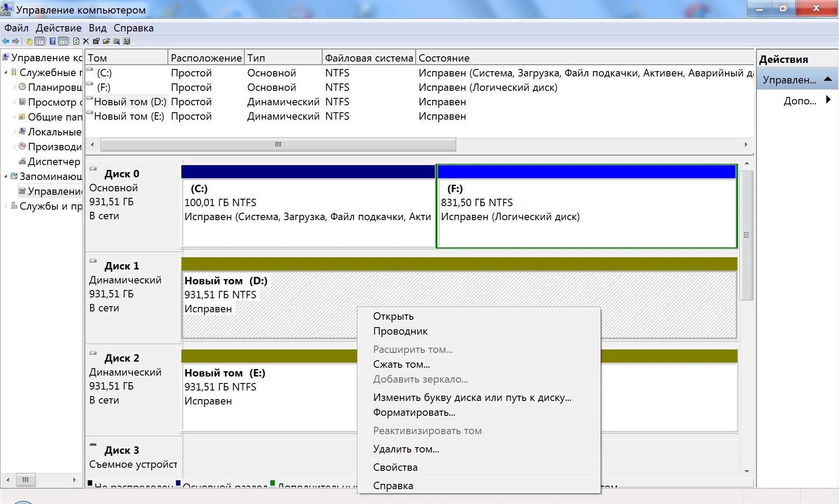839x504 pixels.
Task: Expand the Службы и приложения tree node
Action: click(x=6, y=206)
